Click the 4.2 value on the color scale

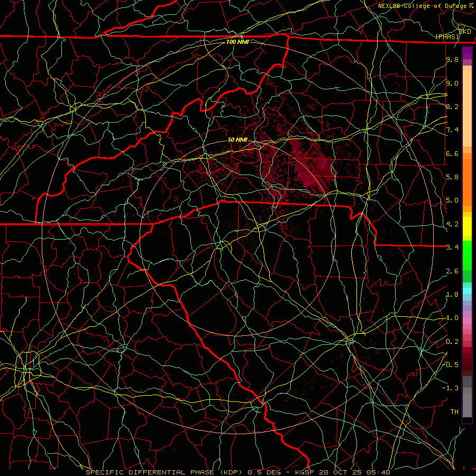point(452,224)
